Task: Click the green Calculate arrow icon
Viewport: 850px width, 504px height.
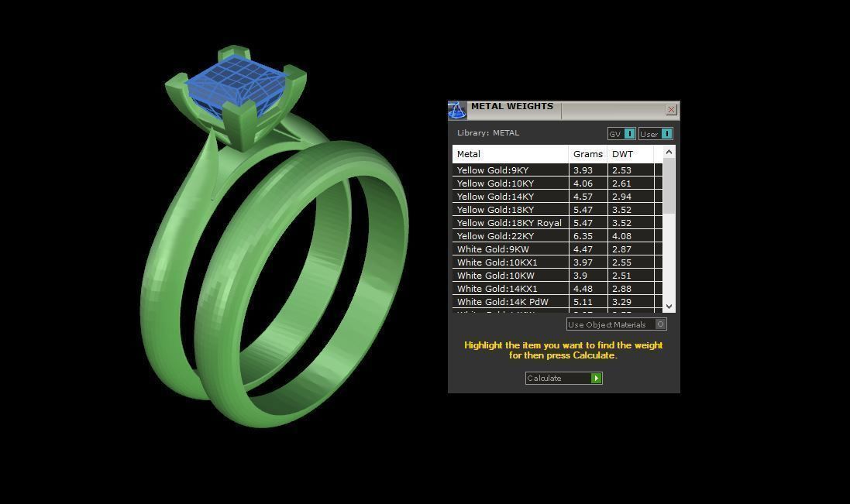Action: point(597,378)
